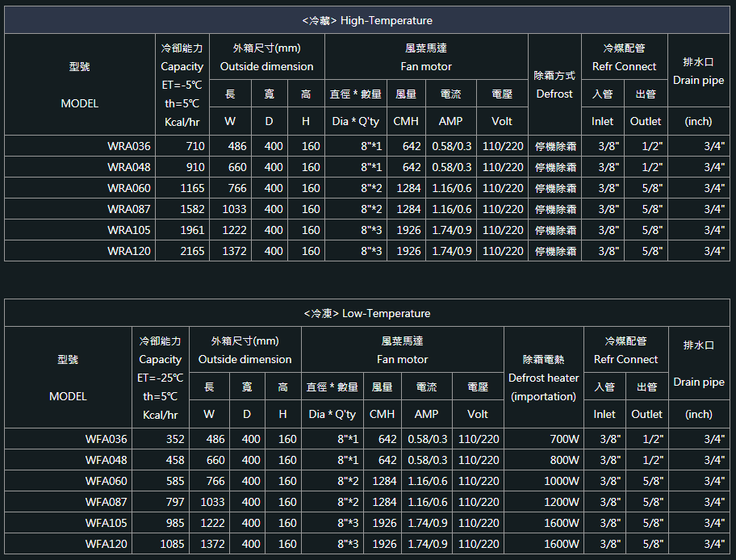Click the 110/220 volt cell in row WFA036
Viewport: 736px width, 560px height.
(x=479, y=439)
